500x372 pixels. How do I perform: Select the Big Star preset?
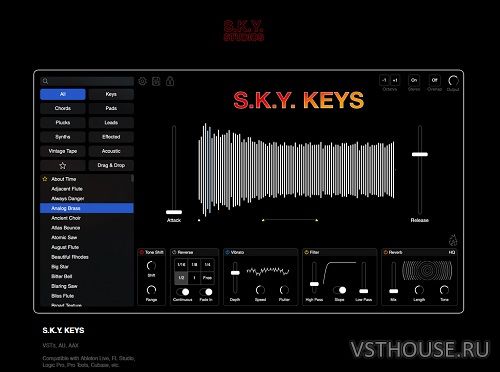coord(87,267)
